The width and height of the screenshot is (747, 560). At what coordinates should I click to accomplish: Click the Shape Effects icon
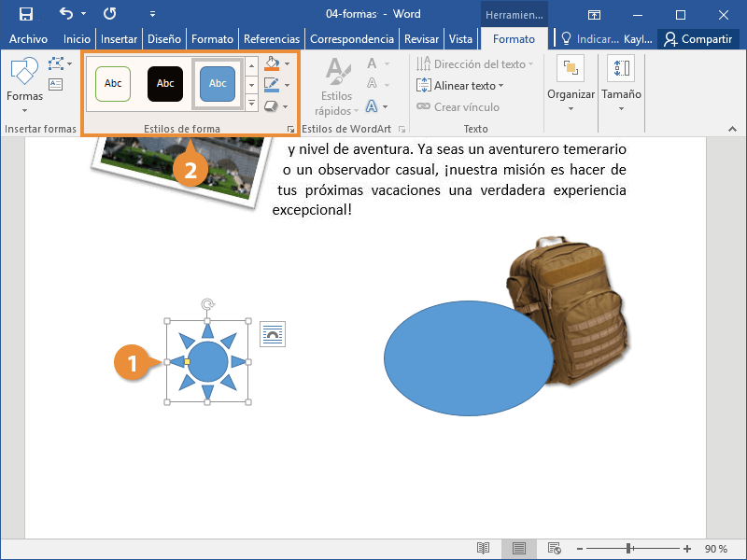(271, 106)
